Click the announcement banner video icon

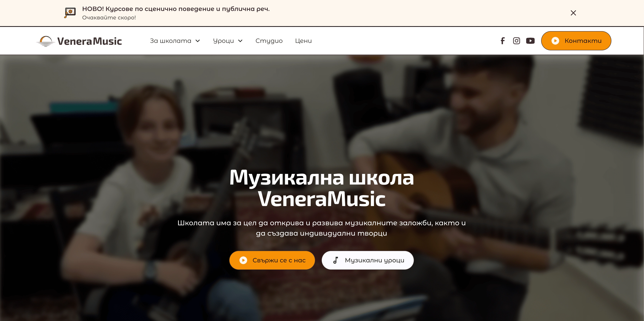point(70,12)
